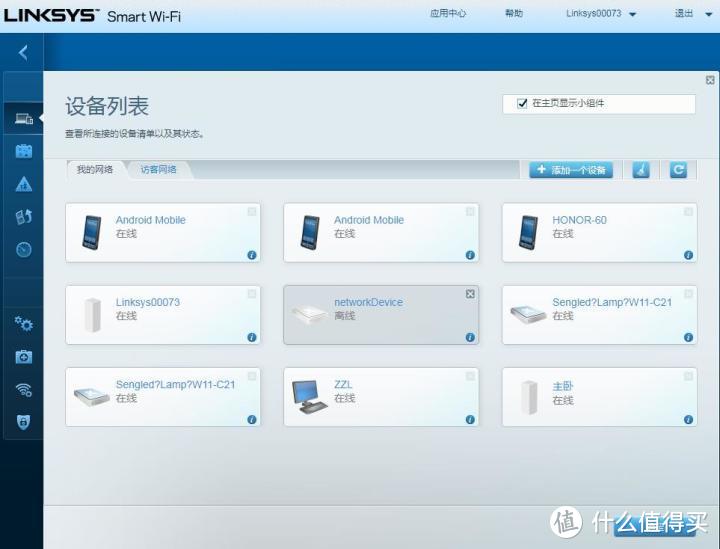
Task: Tick the ZZL card checkbox
Action: point(470,376)
